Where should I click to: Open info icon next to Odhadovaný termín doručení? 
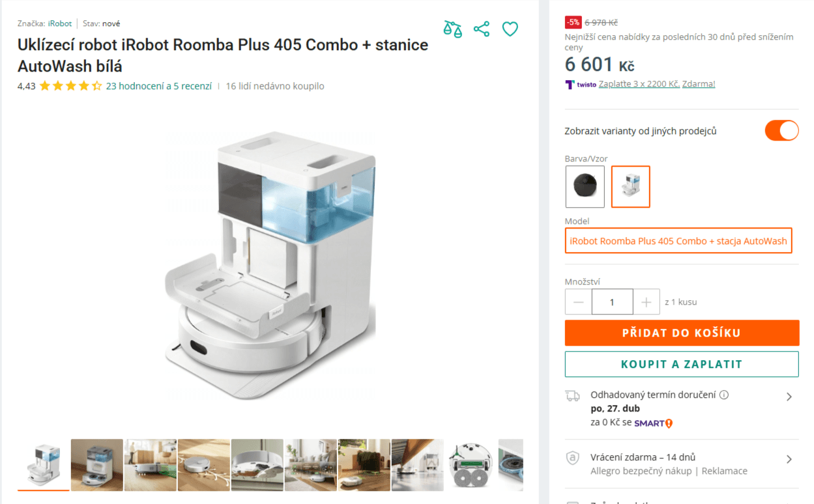tap(724, 395)
